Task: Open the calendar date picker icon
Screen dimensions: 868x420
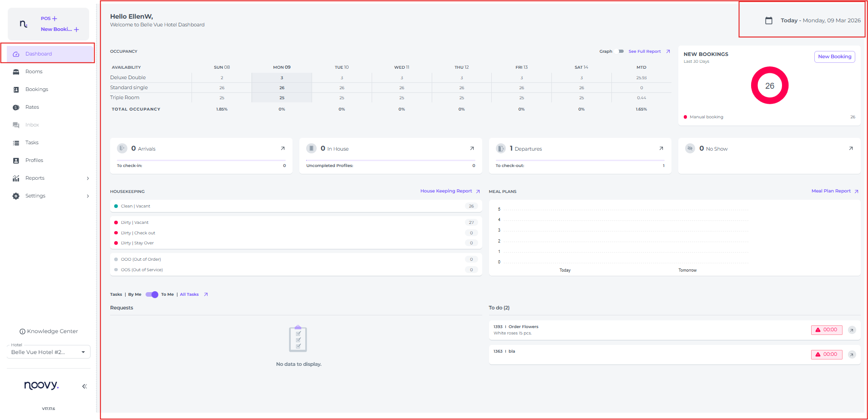Action: (x=769, y=20)
